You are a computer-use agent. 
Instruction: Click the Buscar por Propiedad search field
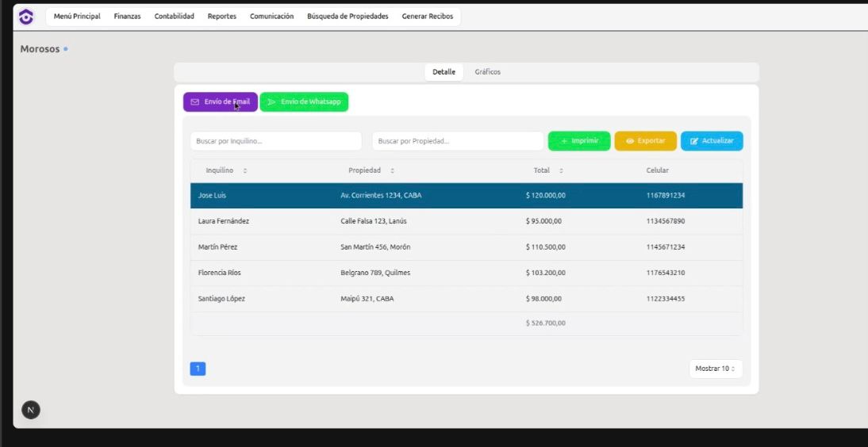457,141
